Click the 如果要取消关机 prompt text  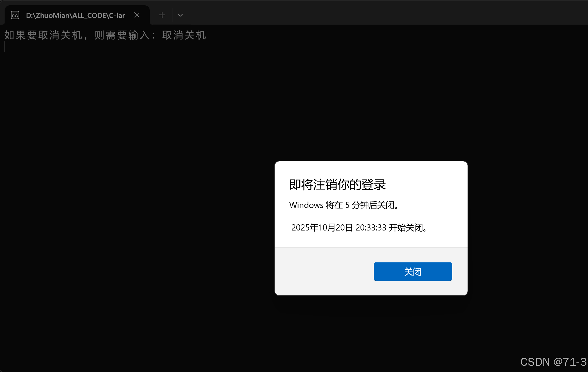[x=43, y=35]
